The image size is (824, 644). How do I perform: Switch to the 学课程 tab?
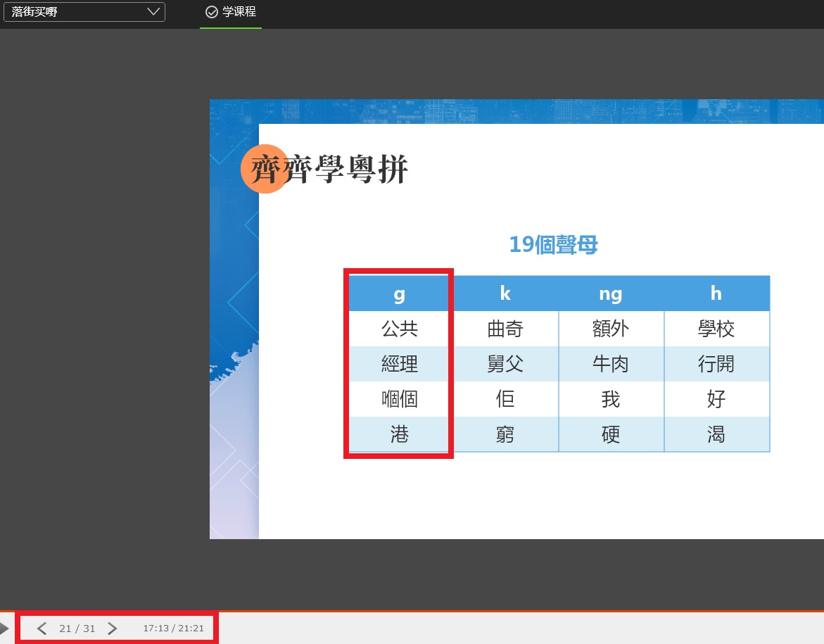(x=239, y=12)
